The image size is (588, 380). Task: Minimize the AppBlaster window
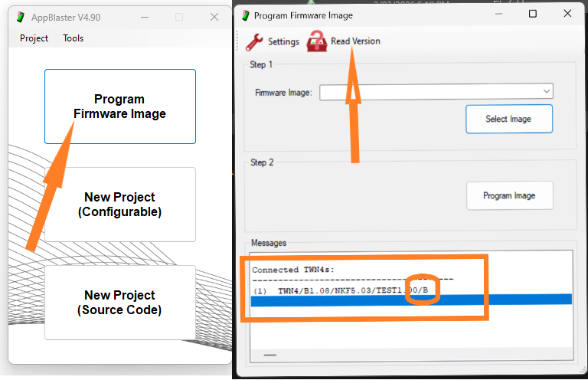145,18
